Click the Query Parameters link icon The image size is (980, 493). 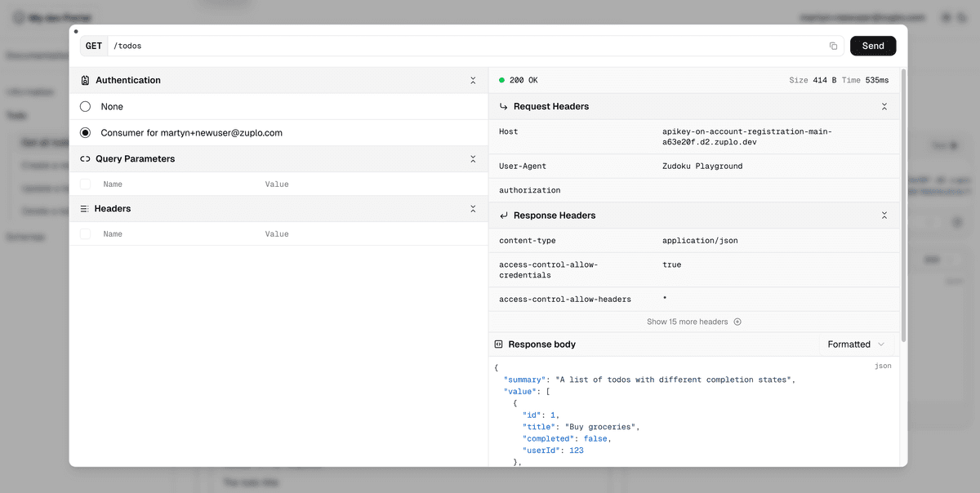[x=85, y=159]
